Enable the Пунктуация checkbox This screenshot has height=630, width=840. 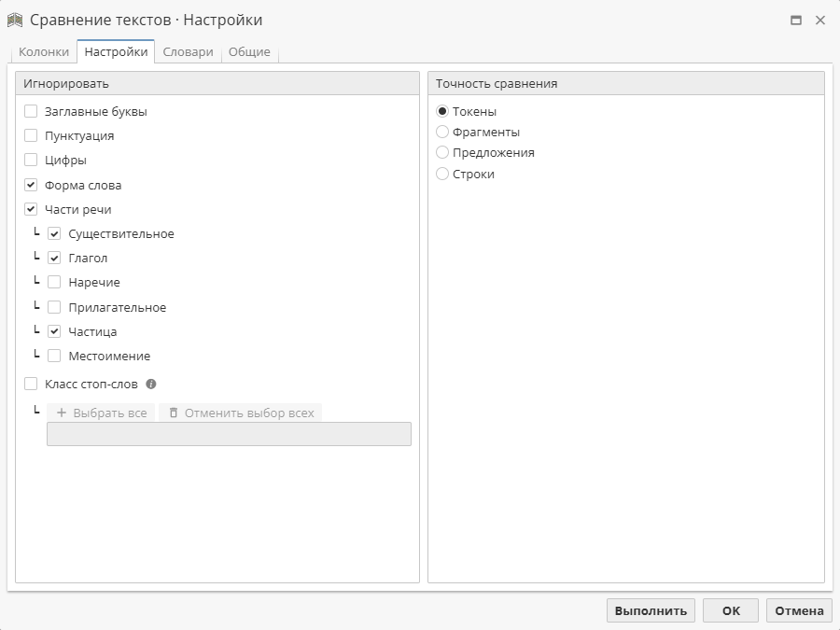click(31, 135)
